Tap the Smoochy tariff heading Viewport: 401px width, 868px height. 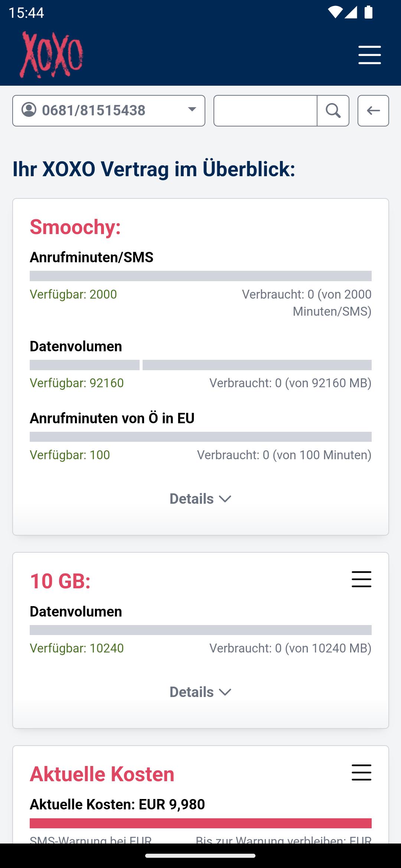75,227
